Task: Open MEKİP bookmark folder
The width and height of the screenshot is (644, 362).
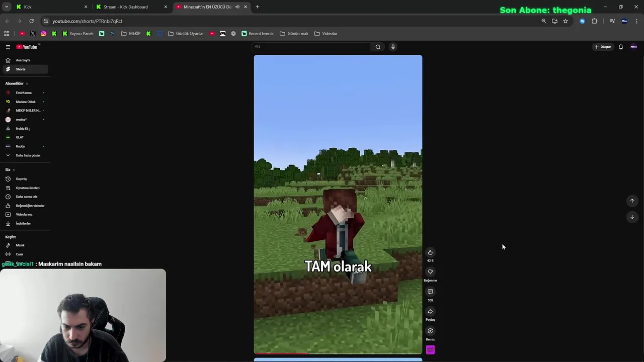Action: pyautogui.click(x=131, y=34)
